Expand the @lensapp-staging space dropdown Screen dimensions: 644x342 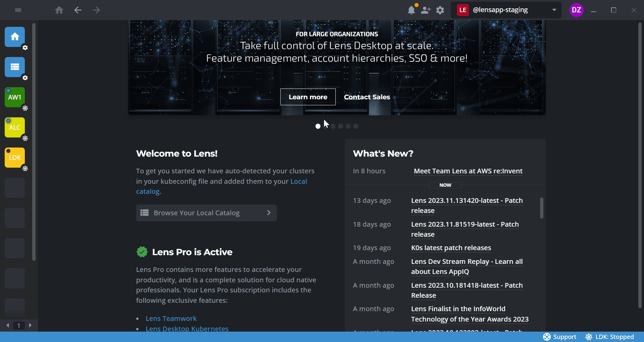(x=554, y=10)
